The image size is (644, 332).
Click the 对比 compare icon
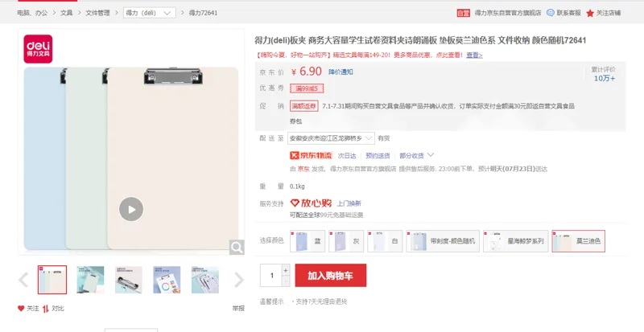(46, 308)
